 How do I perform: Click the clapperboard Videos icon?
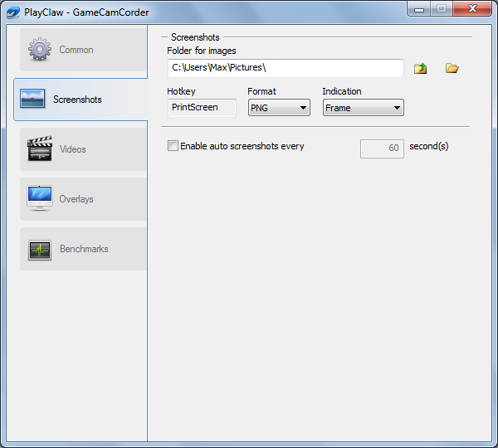[40, 149]
